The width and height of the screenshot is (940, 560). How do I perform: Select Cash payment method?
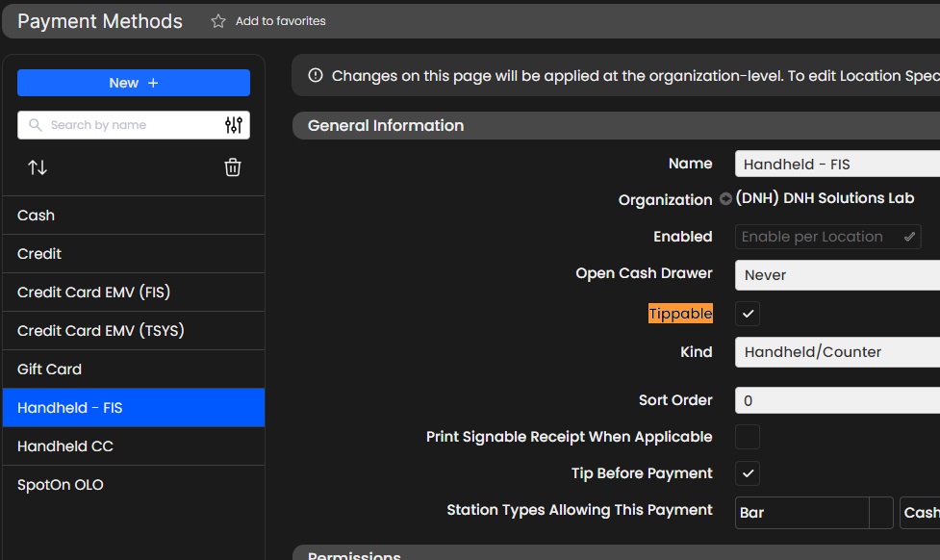pyautogui.click(x=134, y=216)
